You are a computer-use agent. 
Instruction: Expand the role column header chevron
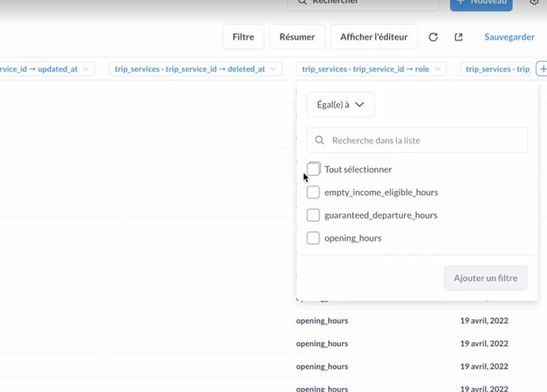[438, 69]
